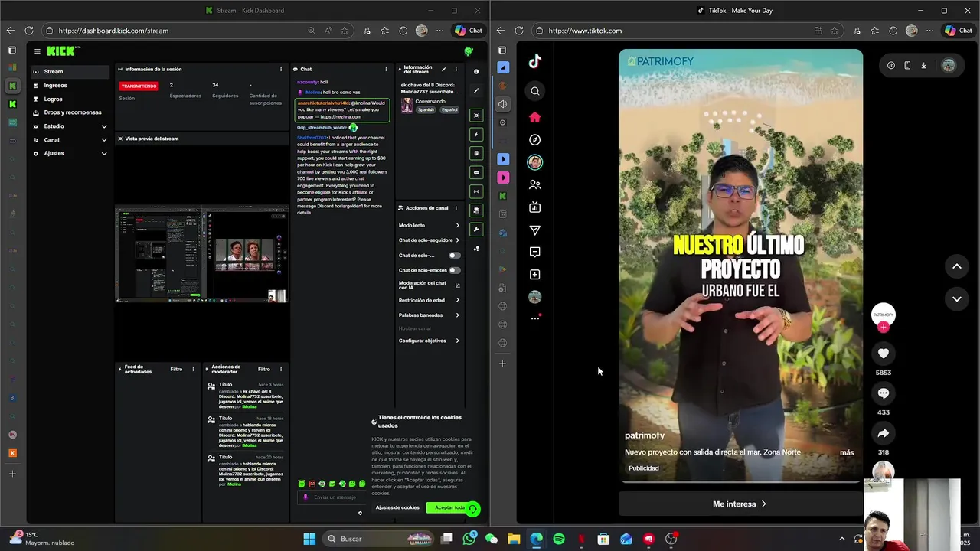Open File Explorer from the taskbar
This screenshot has width=980, height=551.
click(x=514, y=539)
